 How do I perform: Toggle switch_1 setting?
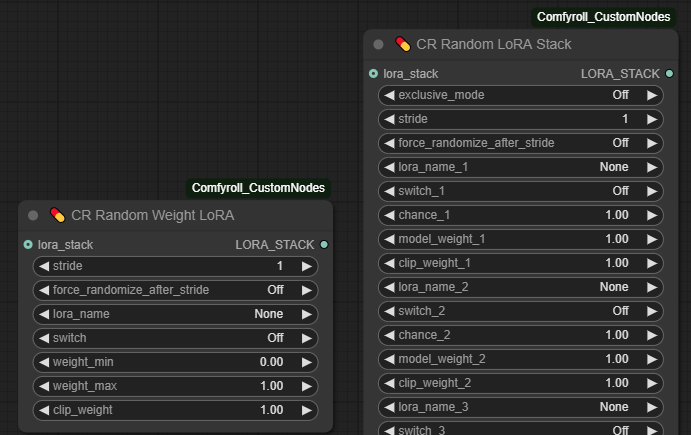pyautogui.click(x=520, y=191)
